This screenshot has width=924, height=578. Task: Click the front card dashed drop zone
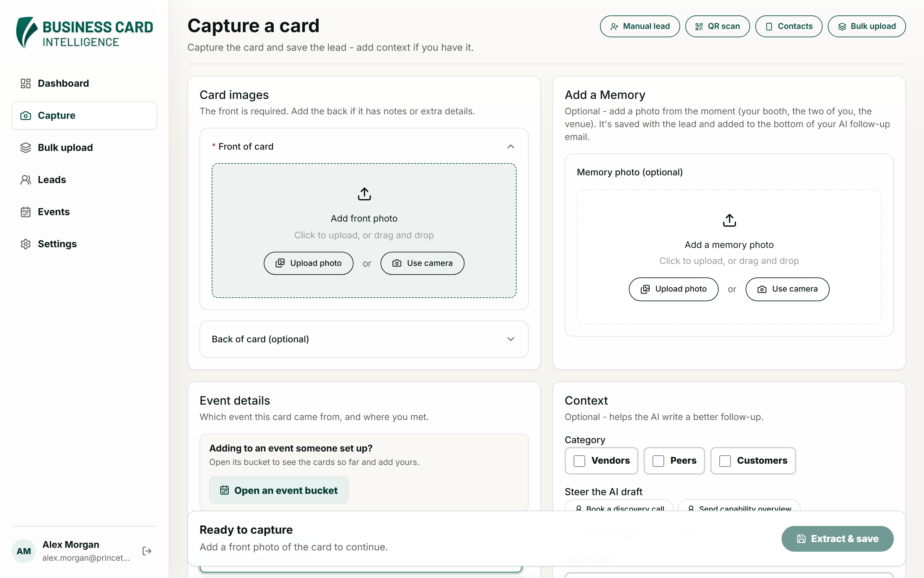(x=364, y=231)
